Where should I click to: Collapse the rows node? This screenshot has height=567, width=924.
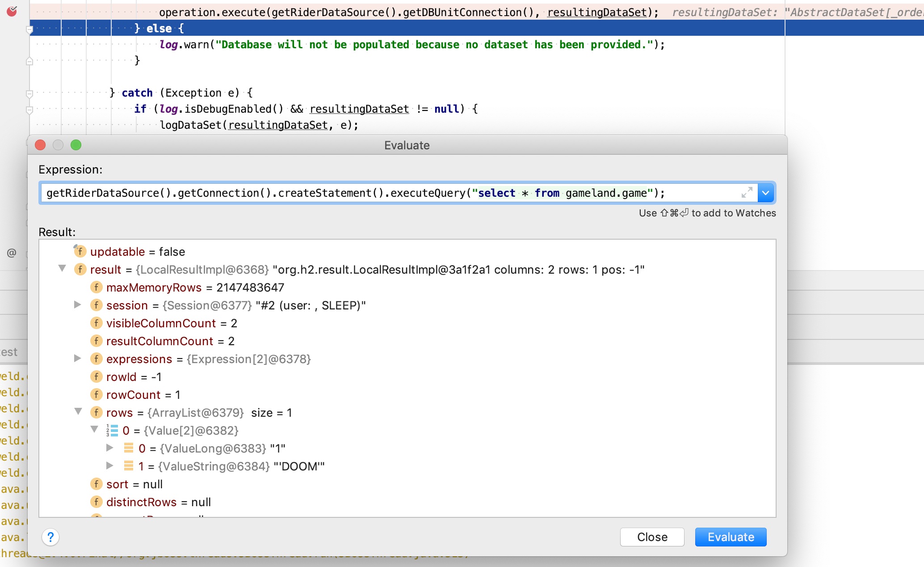pyautogui.click(x=78, y=412)
